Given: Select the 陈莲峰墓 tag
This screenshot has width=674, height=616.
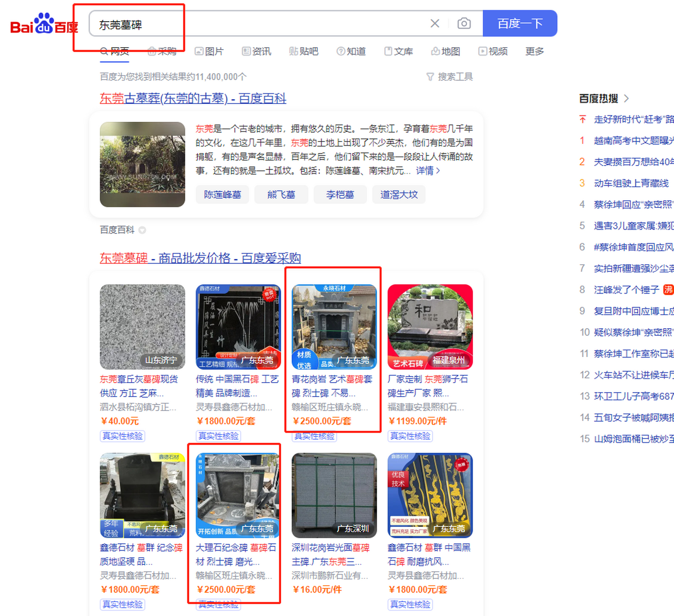Looking at the screenshot, I should click(x=222, y=194).
